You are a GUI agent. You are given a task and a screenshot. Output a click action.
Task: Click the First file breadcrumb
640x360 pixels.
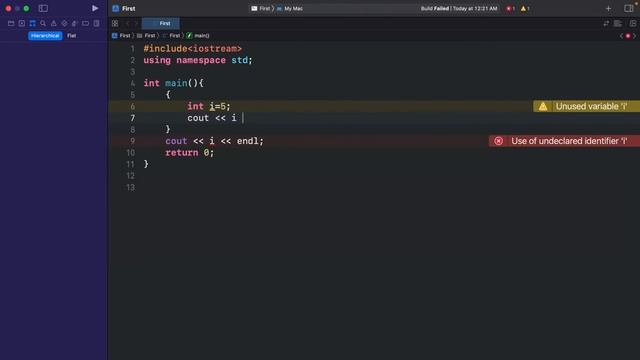171,36
